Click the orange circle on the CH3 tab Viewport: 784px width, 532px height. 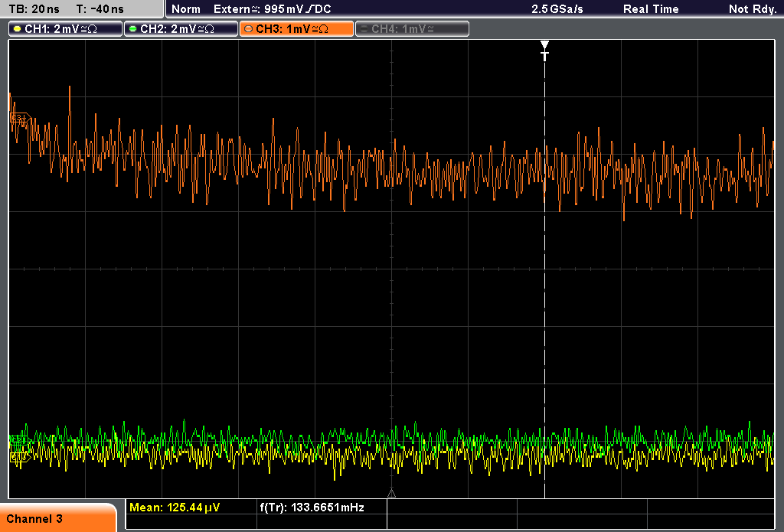tap(249, 29)
